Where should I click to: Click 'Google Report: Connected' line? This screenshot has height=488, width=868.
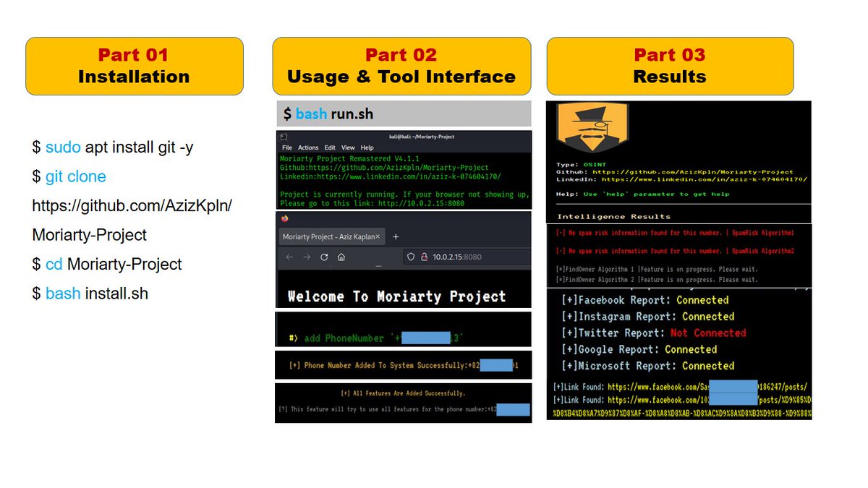(x=639, y=349)
